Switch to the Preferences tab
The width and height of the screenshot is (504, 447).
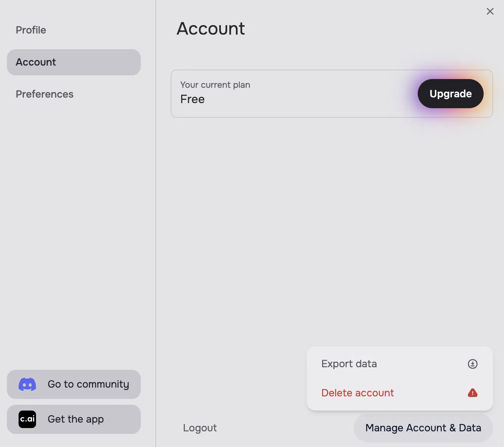click(x=44, y=94)
